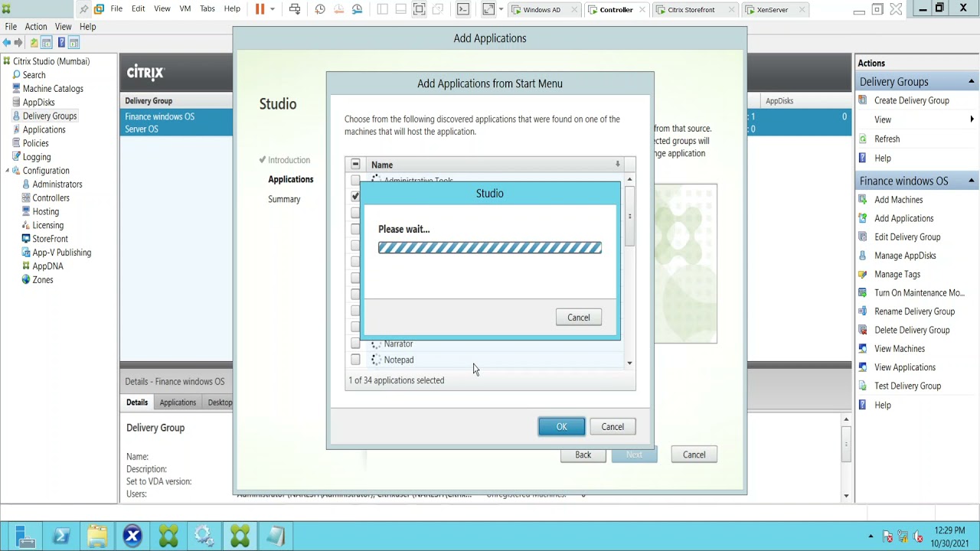This screenshot has height=551, width=980.
Task: Click the pause VM toolbar icon
Action: point(260,9)
